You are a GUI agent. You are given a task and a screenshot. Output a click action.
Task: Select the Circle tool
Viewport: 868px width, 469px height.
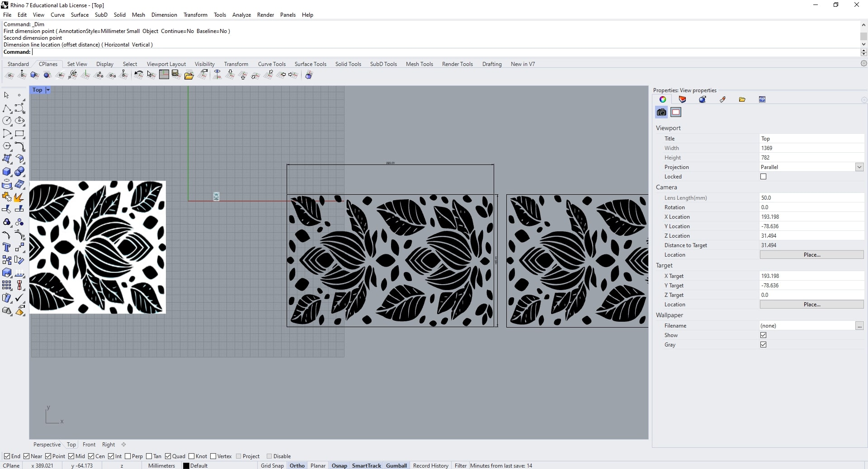[7, 121]
